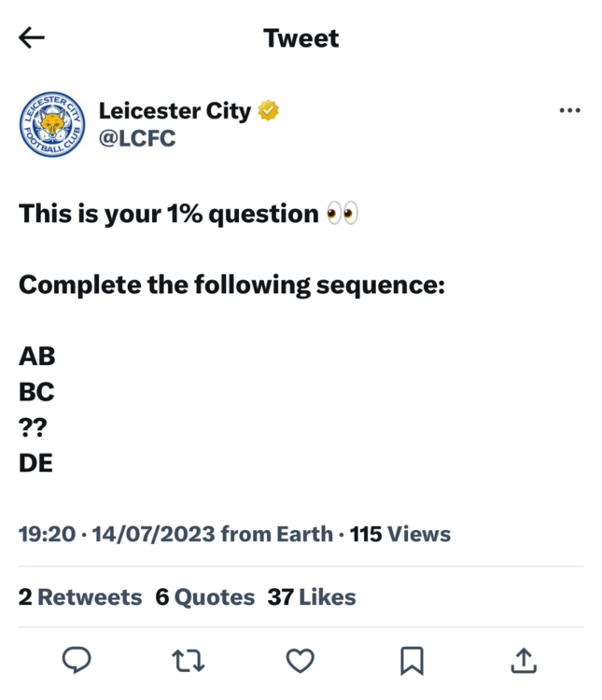Like the tweet with the heart icon
602x700 pixels.
pyautogui.click(x=301, y=661)
